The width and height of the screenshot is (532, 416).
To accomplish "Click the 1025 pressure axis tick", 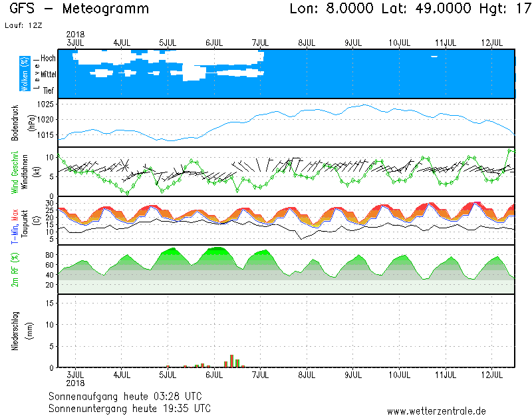I will [x=46, y=104].
